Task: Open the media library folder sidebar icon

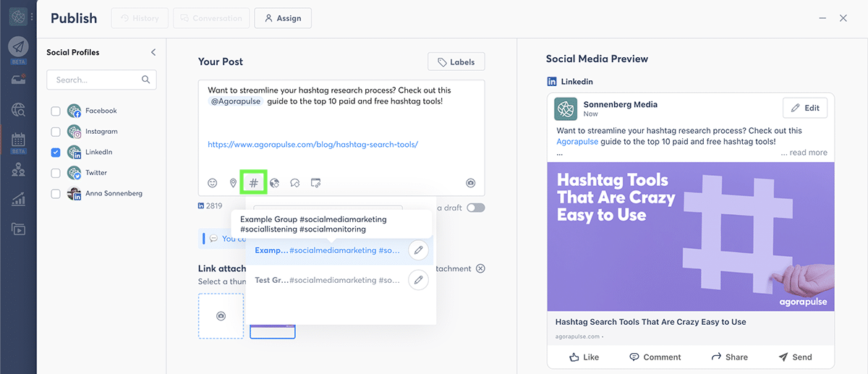Action: [19, 229]
